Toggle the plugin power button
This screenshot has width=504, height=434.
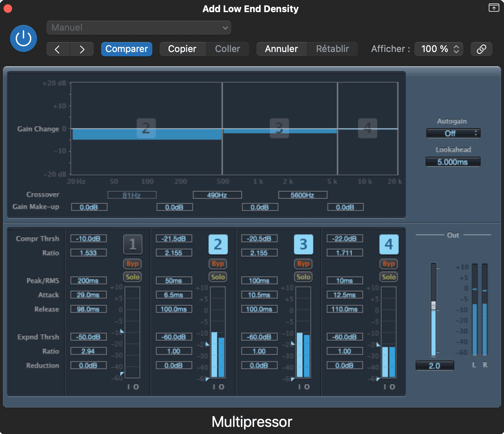[x=23, y=38]
